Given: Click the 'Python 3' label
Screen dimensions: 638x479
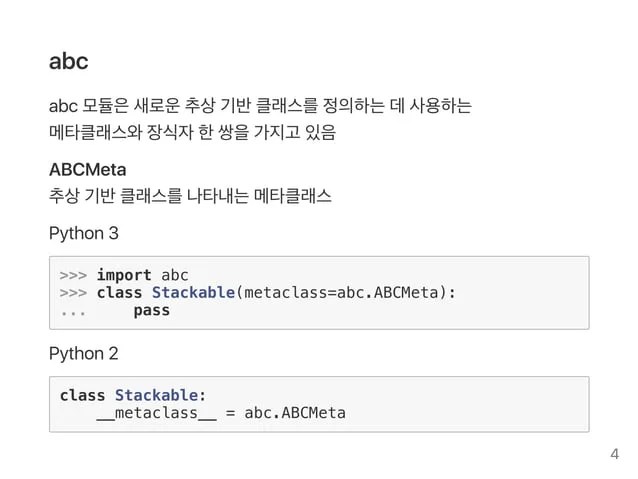Looking at the screenshot, I should pyautogui.click(x=83, y=234).
